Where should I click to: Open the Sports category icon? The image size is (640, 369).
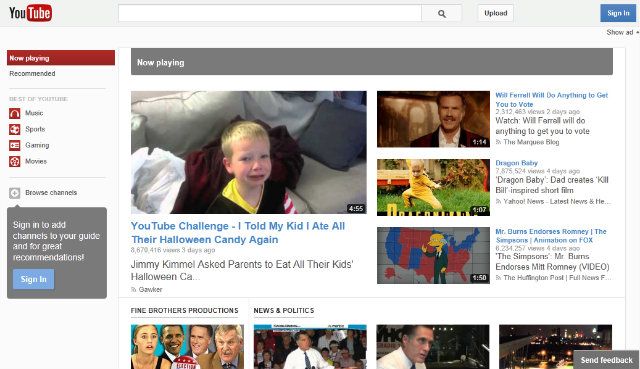14,129
